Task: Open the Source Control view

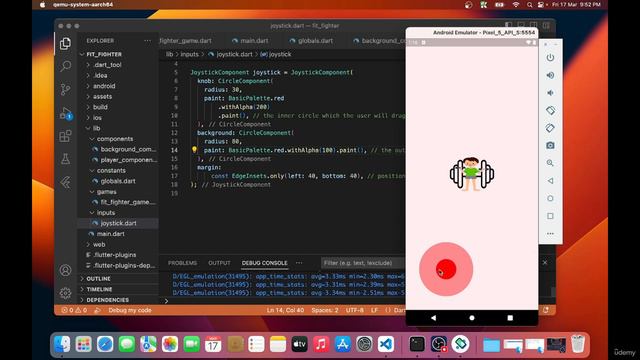Action: pyautogui.click(x=65, y=89)
